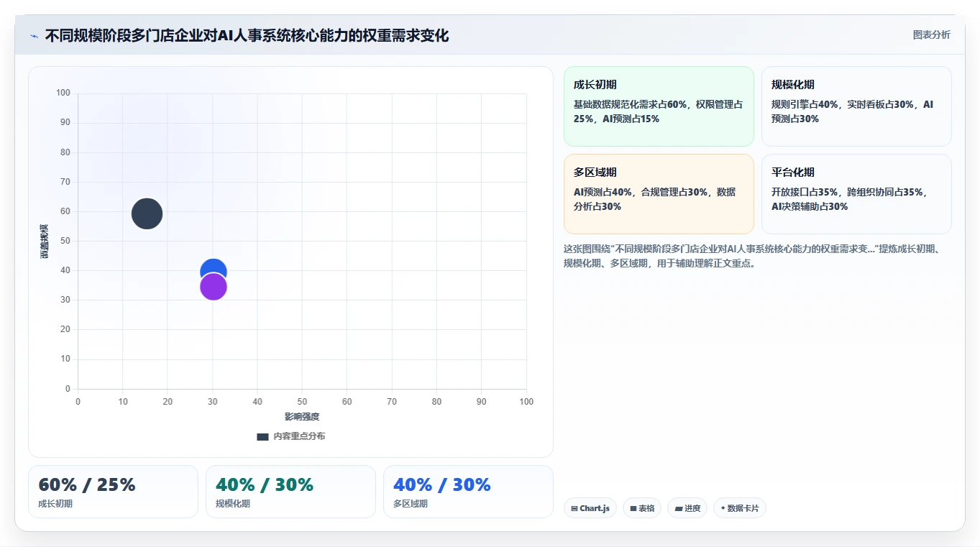The image size is (980, 547).
Task: Click the Chart.js tag
Action: [590, 508]
